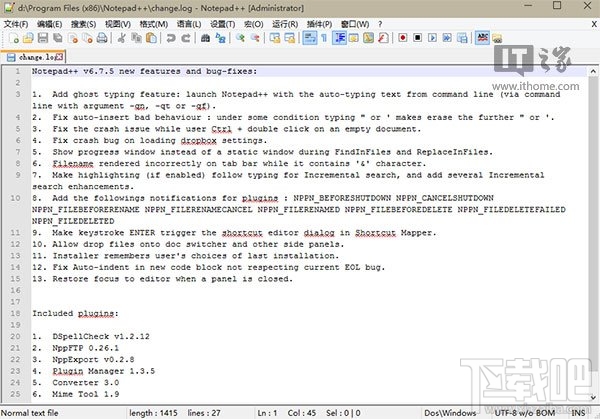The image size is (600, 419).
Task: Click the 'DSpellCheck v1.2.12' line
Action: [91, 336]
